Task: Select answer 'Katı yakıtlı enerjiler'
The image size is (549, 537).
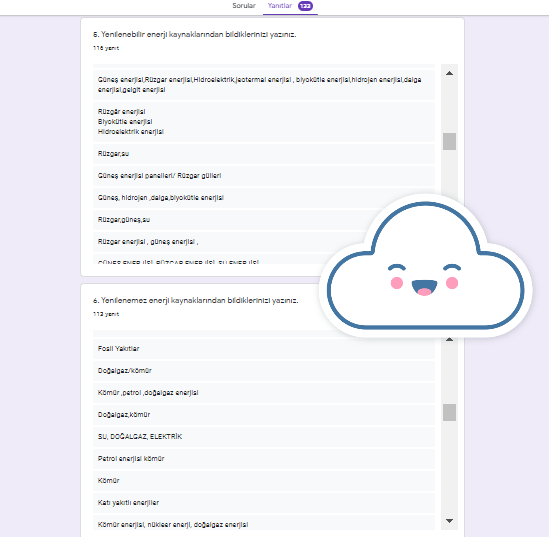Action: coord(264,503)
